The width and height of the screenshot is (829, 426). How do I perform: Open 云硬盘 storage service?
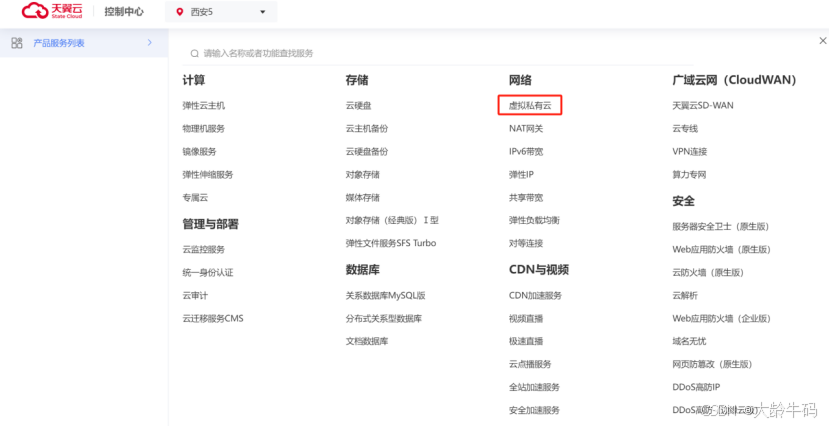pos(358,106)
